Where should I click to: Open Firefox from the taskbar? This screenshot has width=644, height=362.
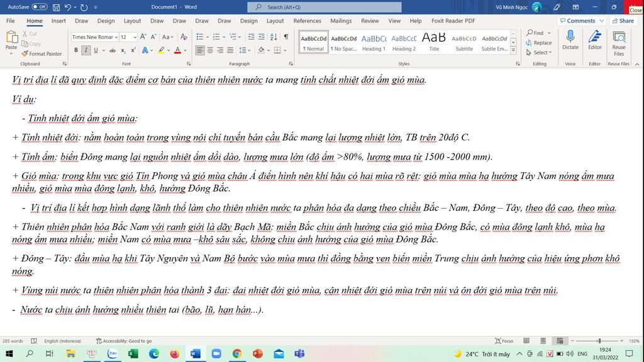coord(175,353)
